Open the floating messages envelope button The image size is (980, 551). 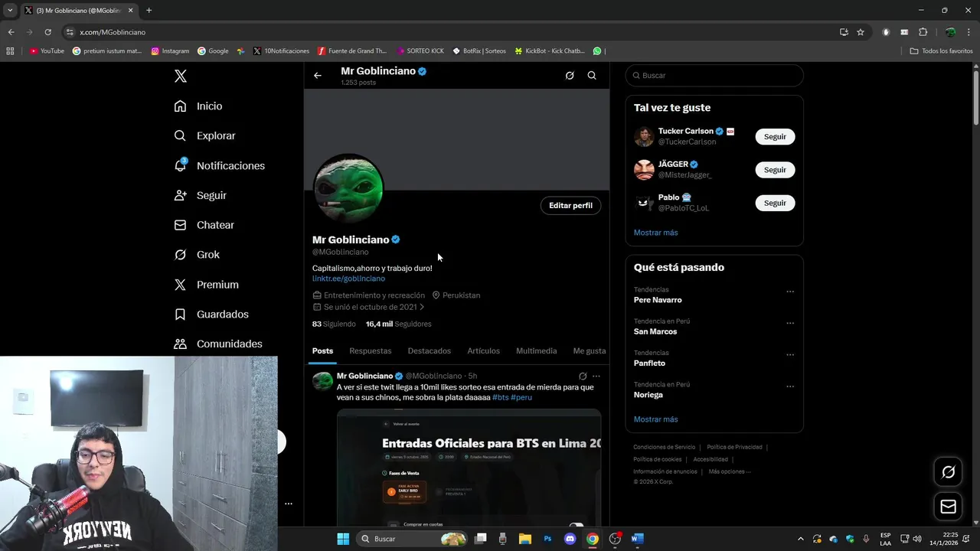(x=948, y=507)
